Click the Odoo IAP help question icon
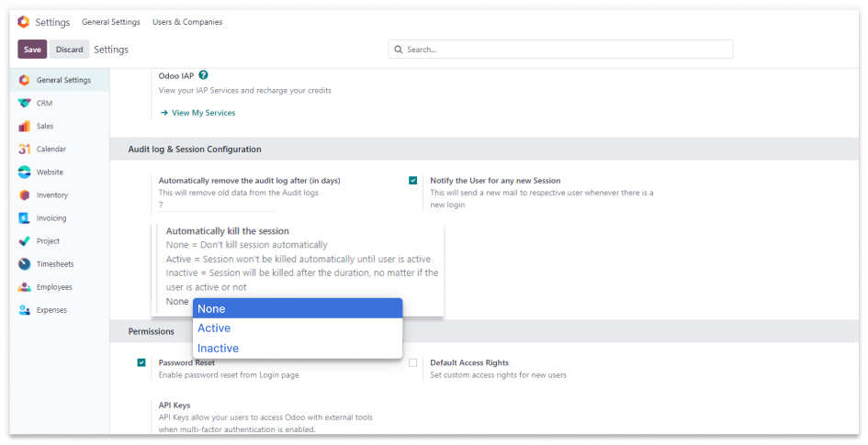The width and height of the screenshot is (868, 445). tap(203, 75)
